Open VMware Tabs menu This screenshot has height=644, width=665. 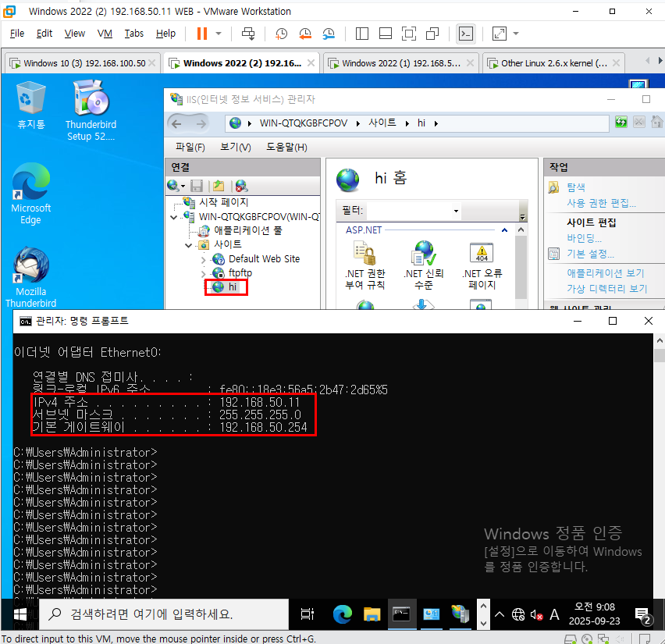point(134,34)
